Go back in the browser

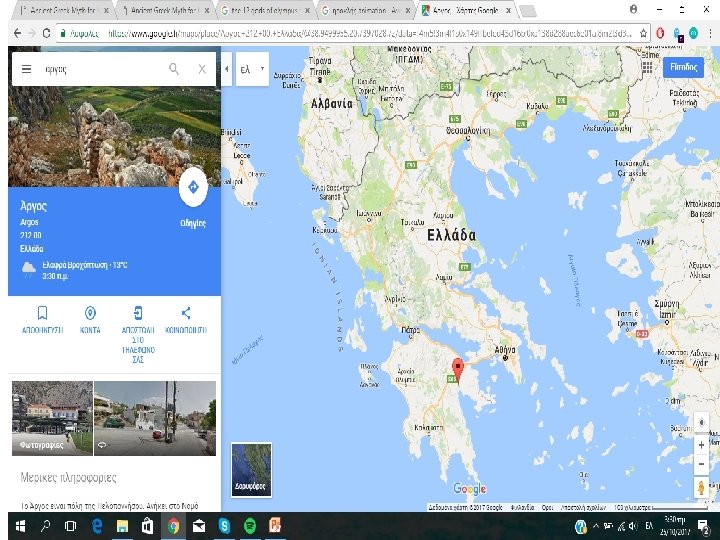click(x=17, y=33)
